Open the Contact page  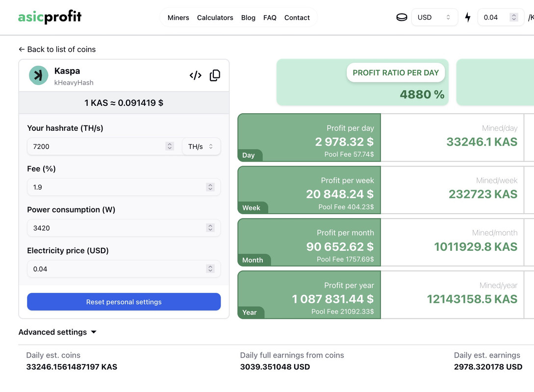tap(297, 18)
